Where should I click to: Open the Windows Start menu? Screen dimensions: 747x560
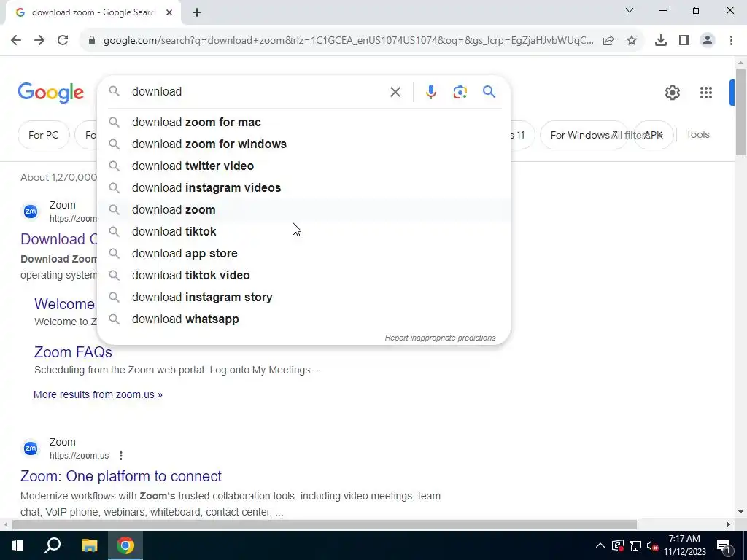(x=18, y=545)
